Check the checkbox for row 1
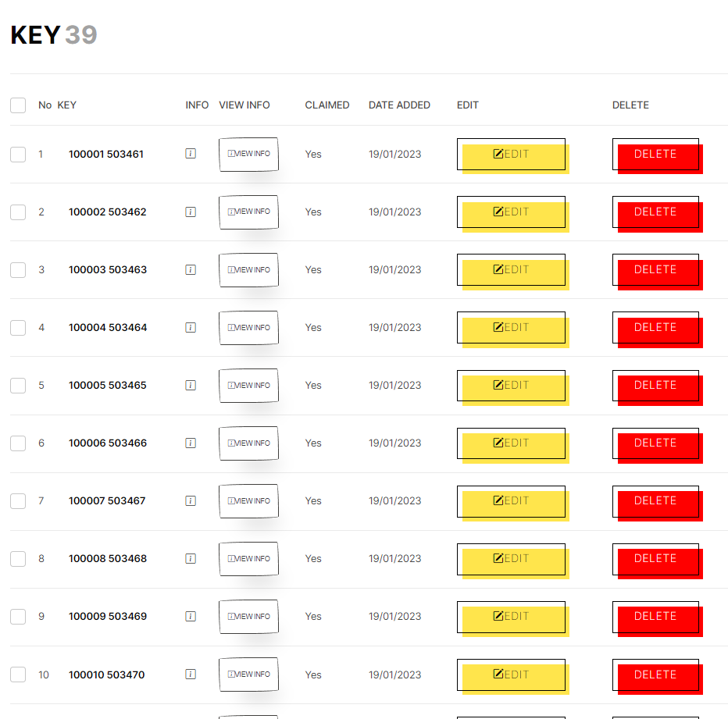This screenshot has height=719, width=728. [18, 155]
